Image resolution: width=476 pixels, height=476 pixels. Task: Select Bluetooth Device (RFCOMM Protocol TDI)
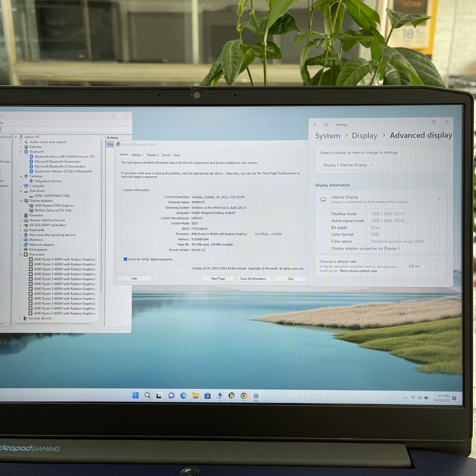coord(65,157)
